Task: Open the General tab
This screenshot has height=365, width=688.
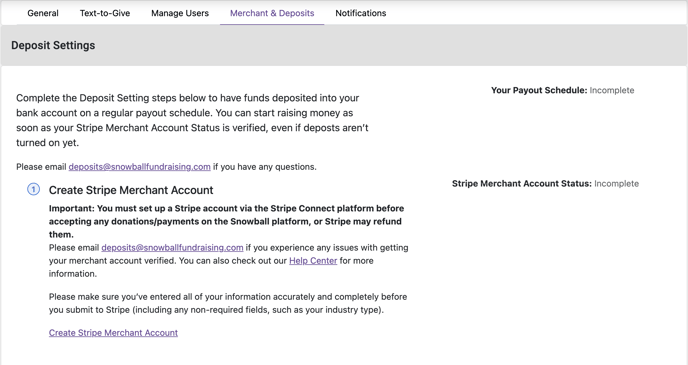Action: [x=43, y=13]
